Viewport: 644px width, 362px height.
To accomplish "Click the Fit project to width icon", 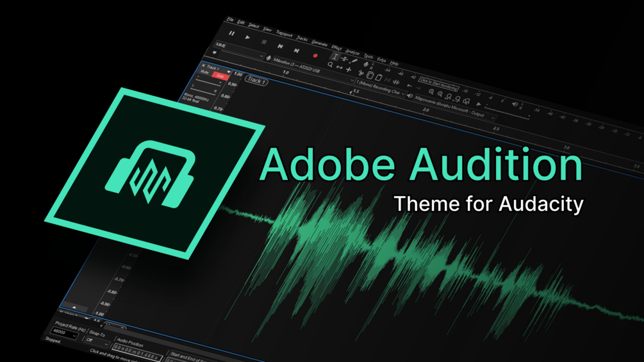I will [458, 99].
